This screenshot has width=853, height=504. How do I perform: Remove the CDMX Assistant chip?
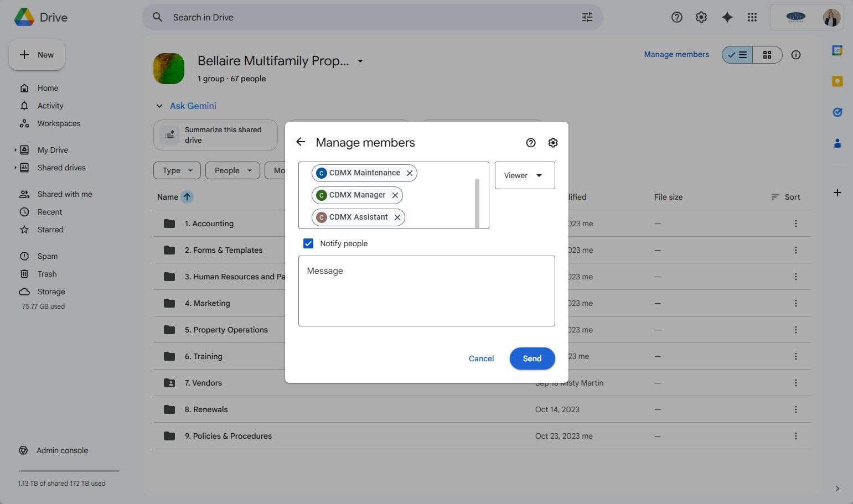397,217
